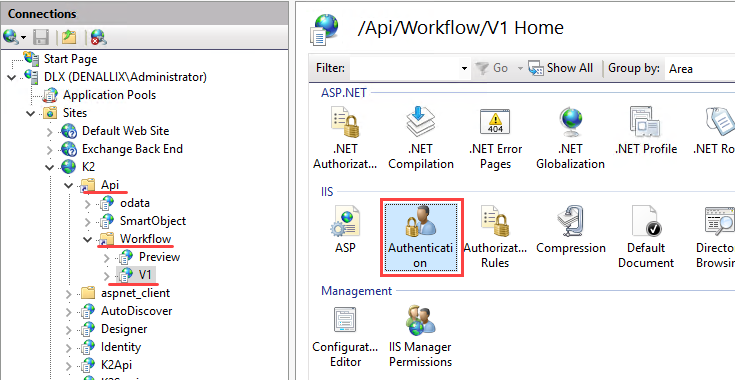Expand the Identity node

point(69,348)
